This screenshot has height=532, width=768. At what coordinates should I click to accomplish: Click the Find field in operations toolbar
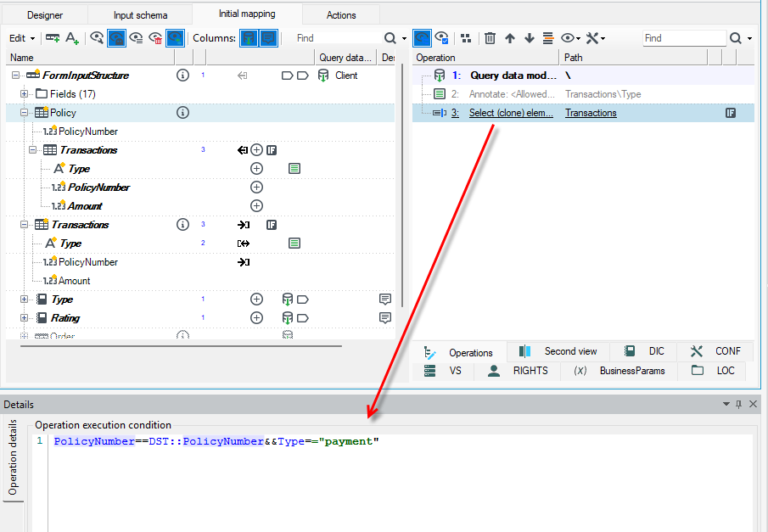[x=684, y=37]
